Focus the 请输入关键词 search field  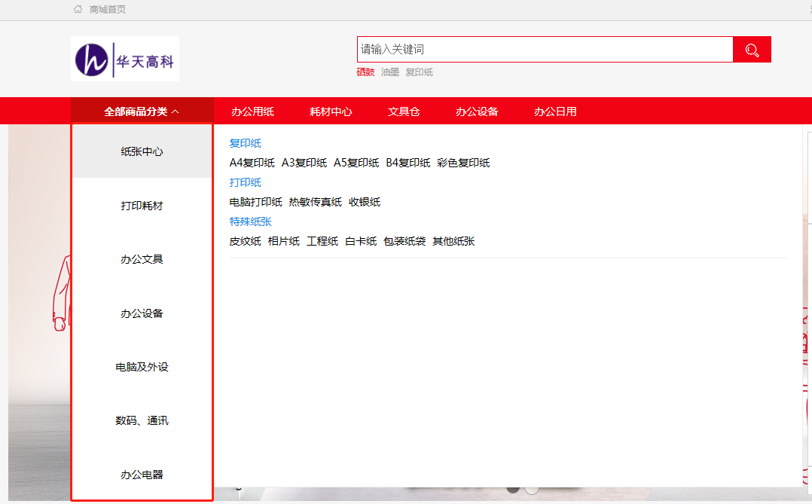545,49
